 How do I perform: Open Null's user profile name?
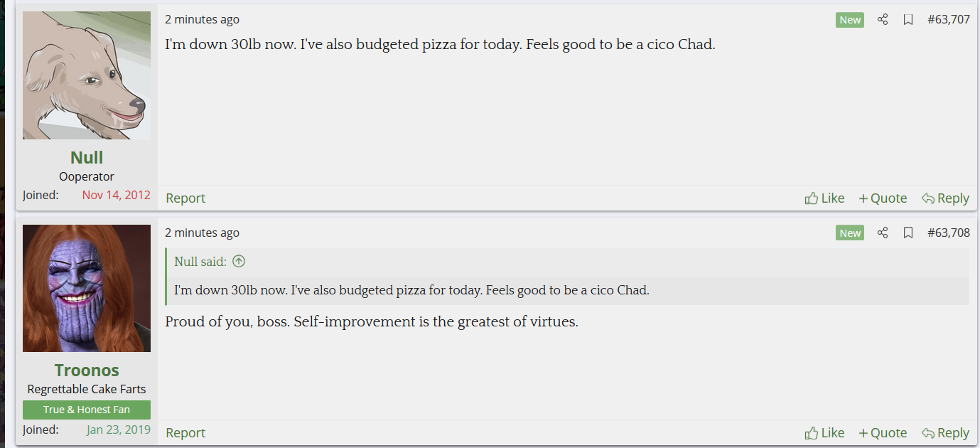click(87, 157)
